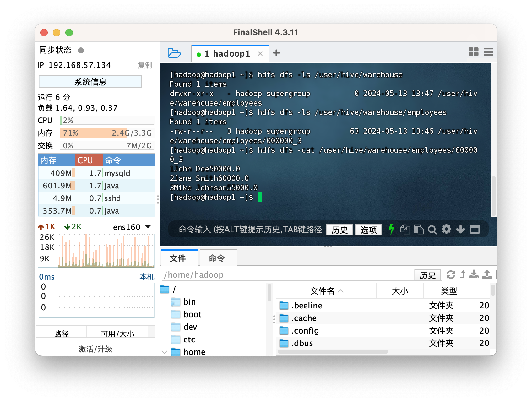This screenshot has width=532, height=402.
Task: Click the swap usage 0% bar
Action: (107, 145)
